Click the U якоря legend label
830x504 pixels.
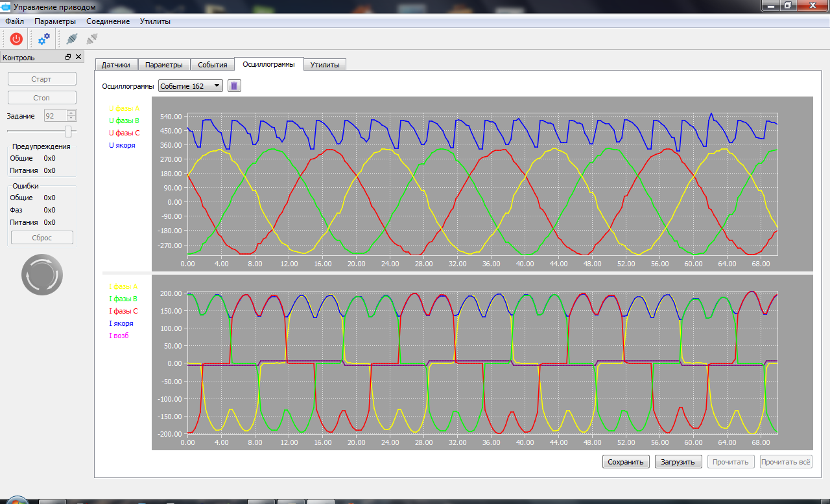click(122, 145)
